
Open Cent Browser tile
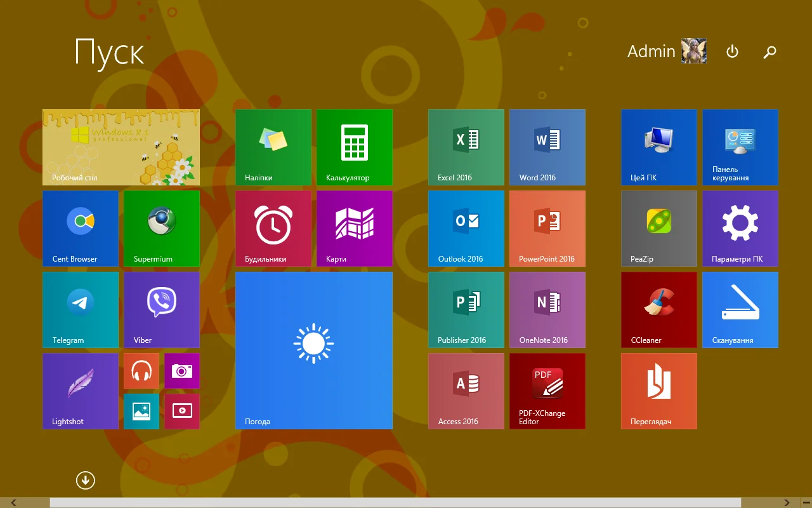[81, 229]
